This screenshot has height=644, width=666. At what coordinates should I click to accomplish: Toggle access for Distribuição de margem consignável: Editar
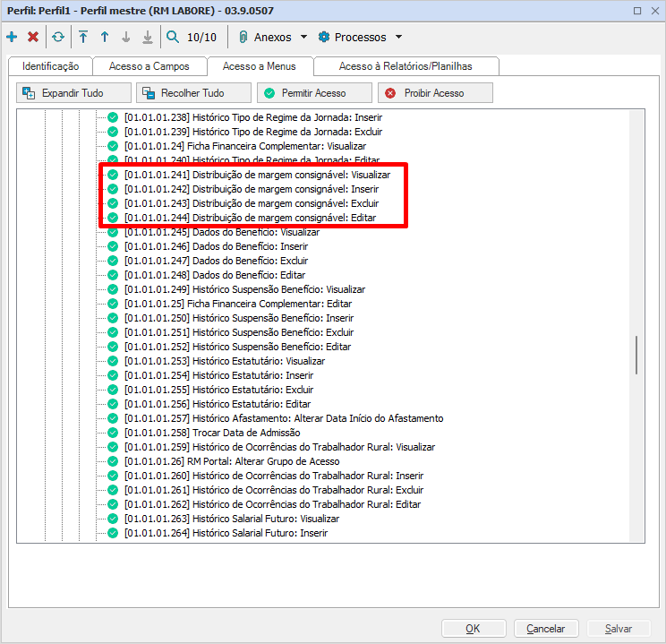pos(113,218)
